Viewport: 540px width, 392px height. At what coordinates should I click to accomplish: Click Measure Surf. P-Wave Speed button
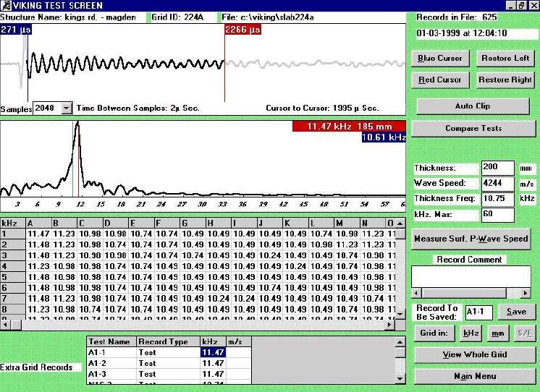(x=471, y=239)
